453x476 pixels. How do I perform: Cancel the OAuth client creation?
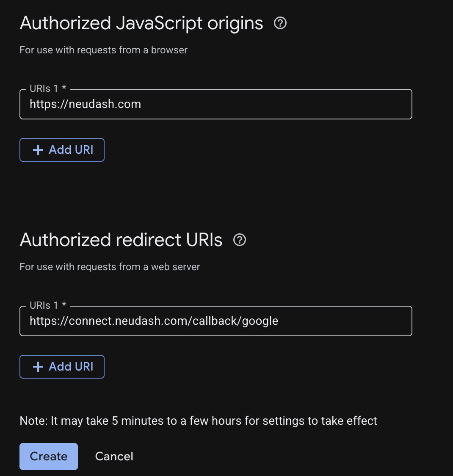[114, 456]
